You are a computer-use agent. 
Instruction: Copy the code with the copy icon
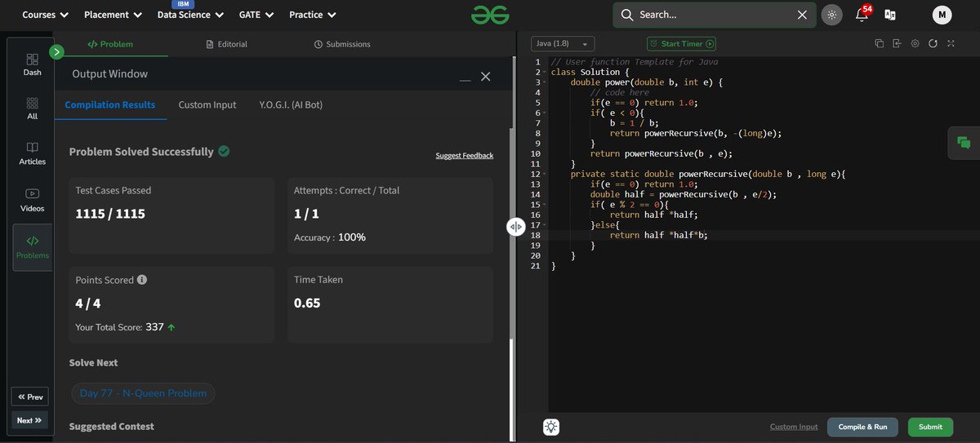click(880, 44)
